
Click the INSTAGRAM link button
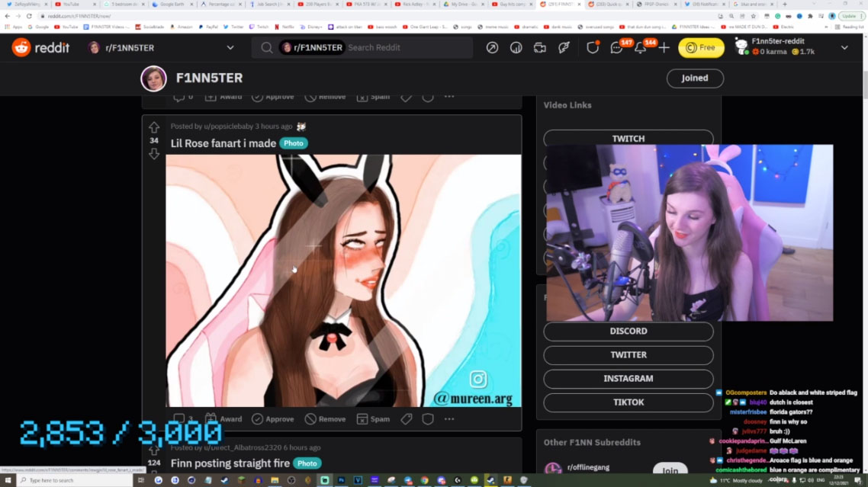[628, 379]
